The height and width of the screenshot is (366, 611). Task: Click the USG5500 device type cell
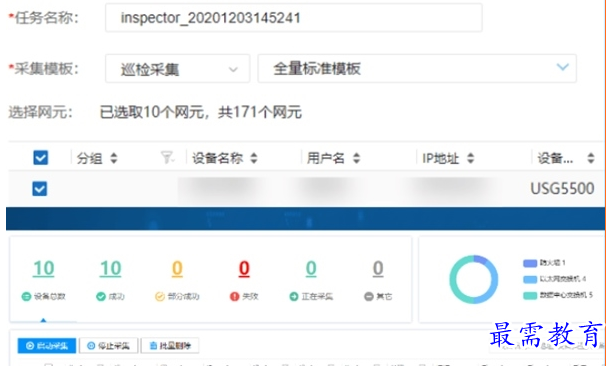(x=562, y=189)
